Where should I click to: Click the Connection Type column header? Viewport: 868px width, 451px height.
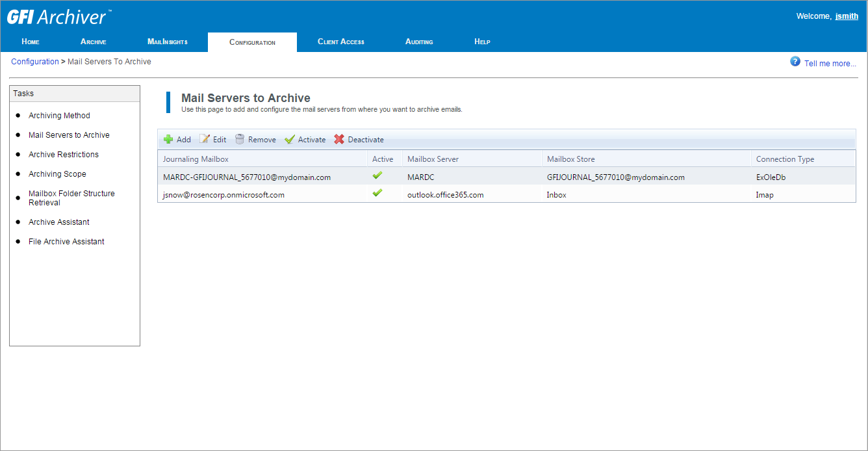pos(803,159)
